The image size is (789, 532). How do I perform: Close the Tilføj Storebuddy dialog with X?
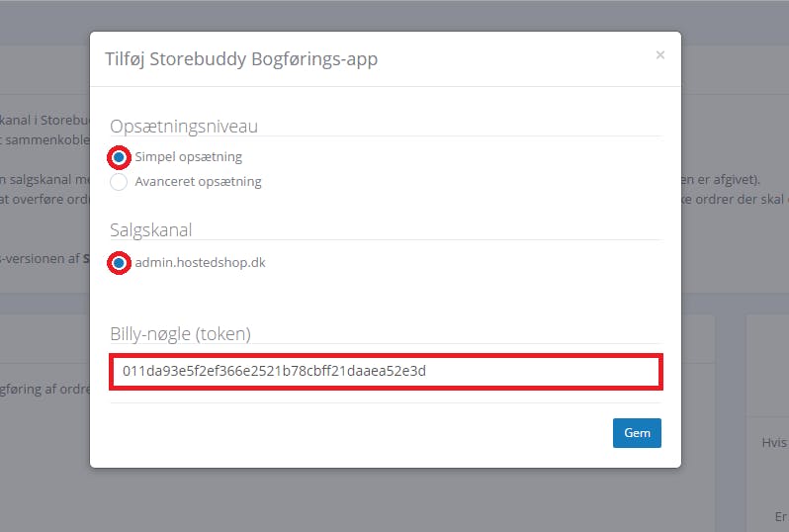tap(660, 54)
